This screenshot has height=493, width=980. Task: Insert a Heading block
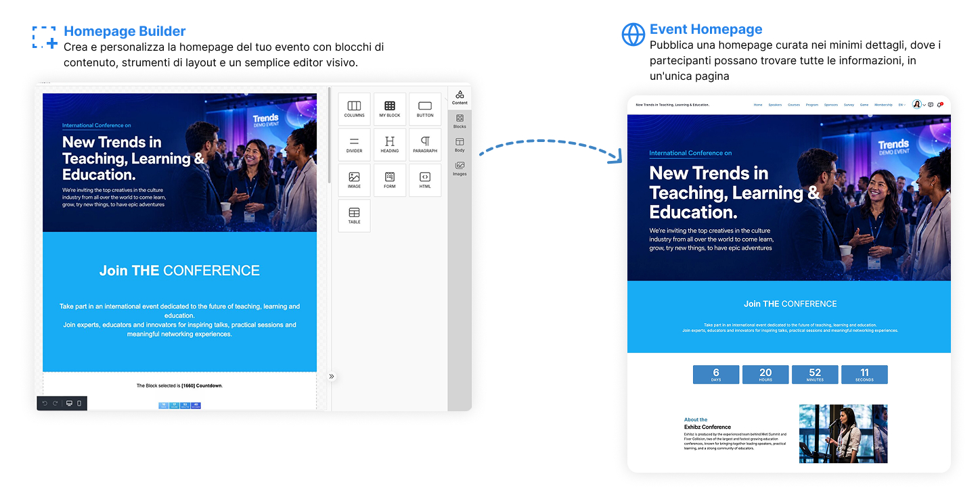pos(390,145)
